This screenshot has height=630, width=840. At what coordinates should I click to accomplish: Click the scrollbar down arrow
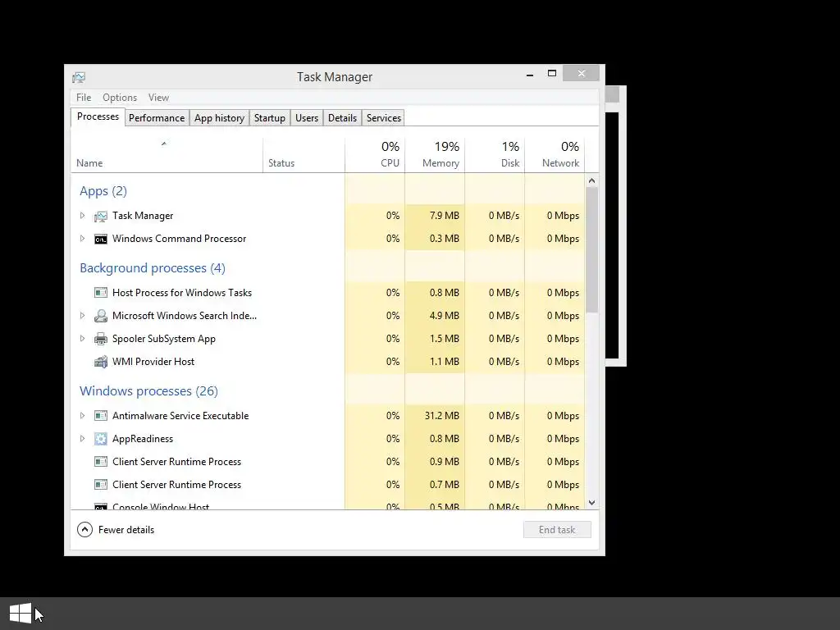(x=591, y=503)
